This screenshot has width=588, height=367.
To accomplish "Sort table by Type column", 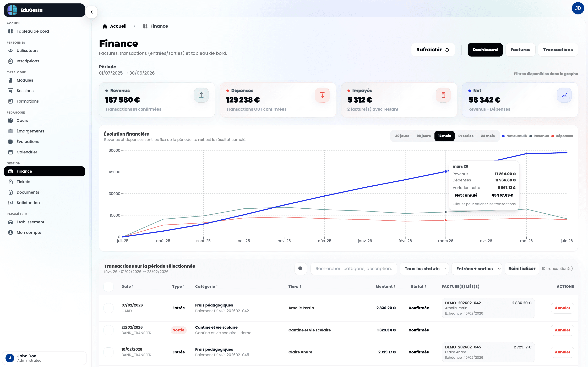I will 178,287.
